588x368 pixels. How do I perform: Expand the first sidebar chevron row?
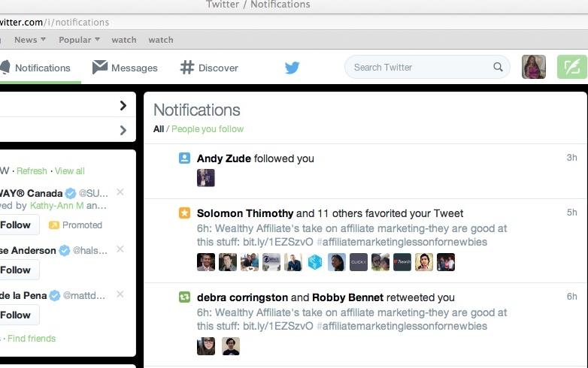(x=68, y=105)
